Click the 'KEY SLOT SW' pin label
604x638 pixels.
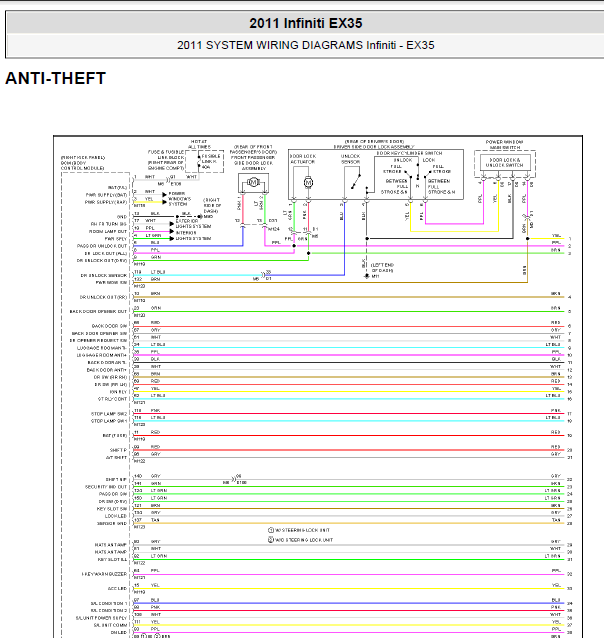(112, 509)
